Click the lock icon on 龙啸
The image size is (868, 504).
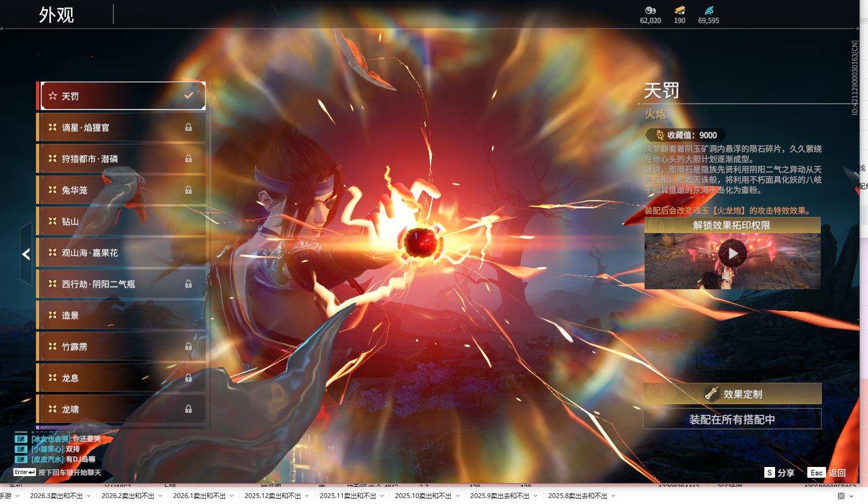pos(189,409)
